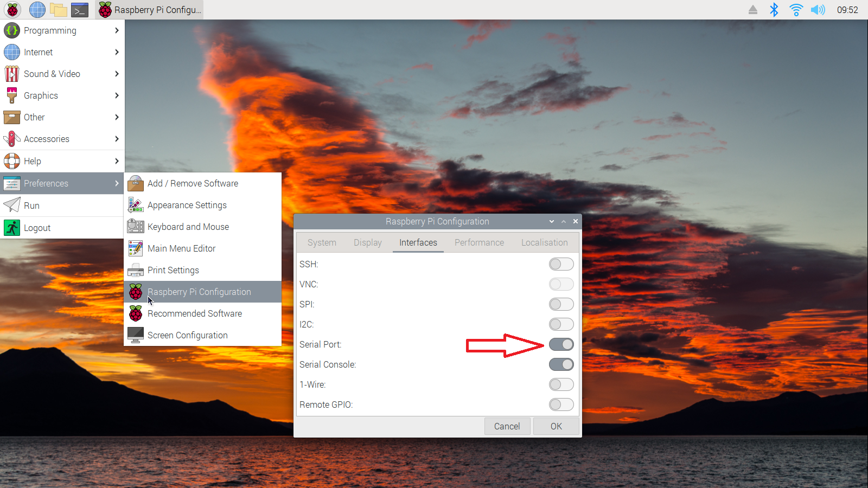Open Main Menu Editor entry
This screenshot has width=868, height=488.
203,248
